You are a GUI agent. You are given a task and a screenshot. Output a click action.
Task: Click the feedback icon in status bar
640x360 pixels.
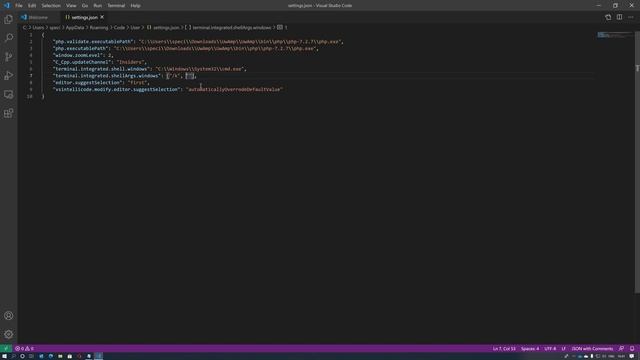(x=621, y=349)
